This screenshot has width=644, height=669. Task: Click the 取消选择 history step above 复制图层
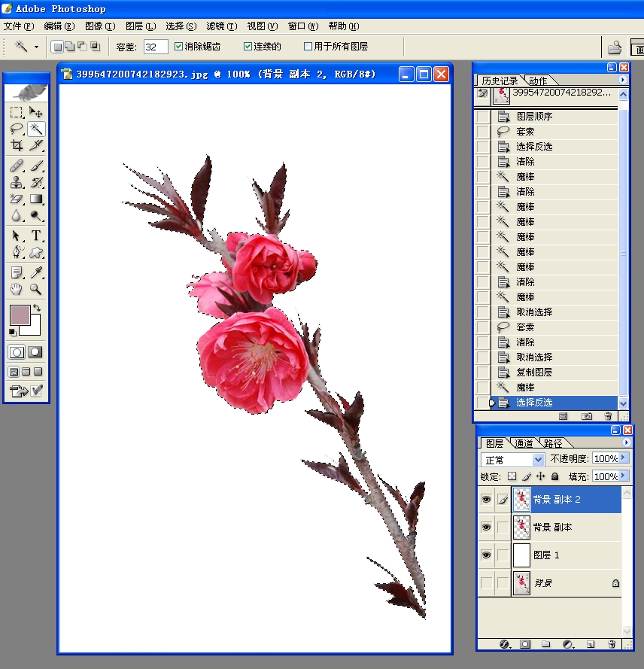coord(534,357)
